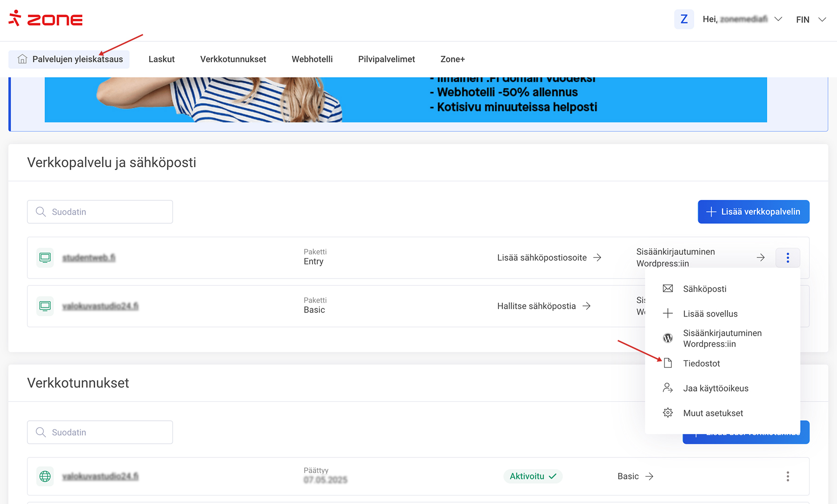Click the WordPress icon in dropdown menu
Image resolution: width=837 pixels, height=504 pixels.
668,338
